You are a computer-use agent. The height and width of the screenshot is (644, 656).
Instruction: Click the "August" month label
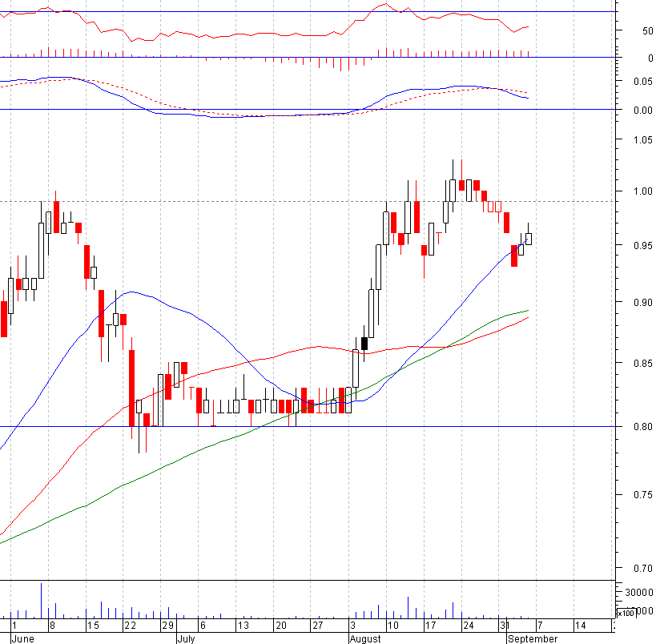(x=365, y=638)
